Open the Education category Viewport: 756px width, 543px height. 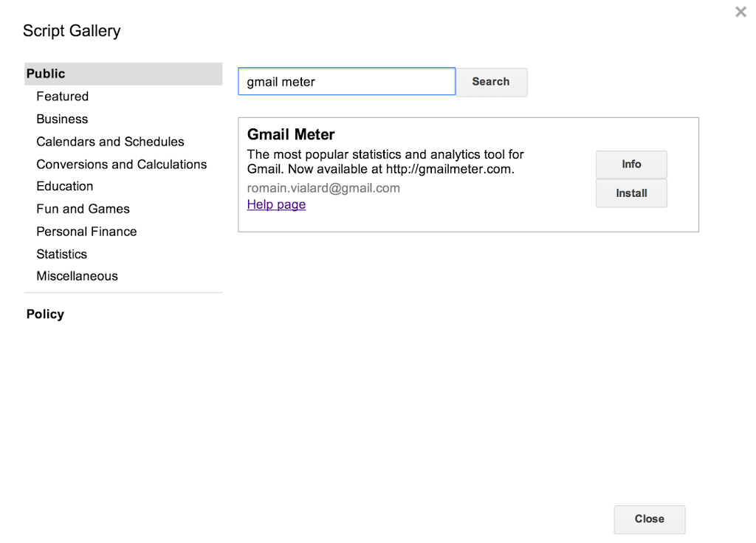(65, 187)
